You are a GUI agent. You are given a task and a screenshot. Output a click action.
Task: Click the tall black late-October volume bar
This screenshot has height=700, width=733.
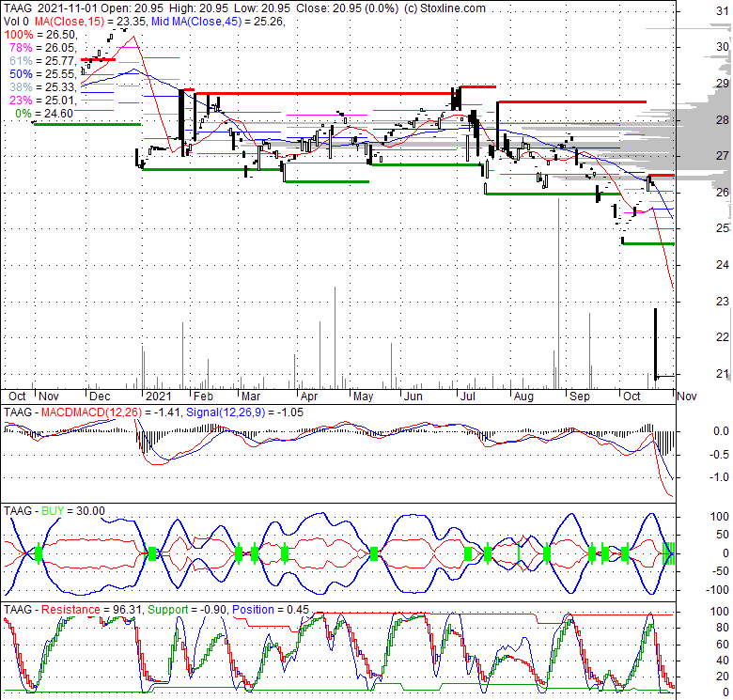click(x=655, y=344)
